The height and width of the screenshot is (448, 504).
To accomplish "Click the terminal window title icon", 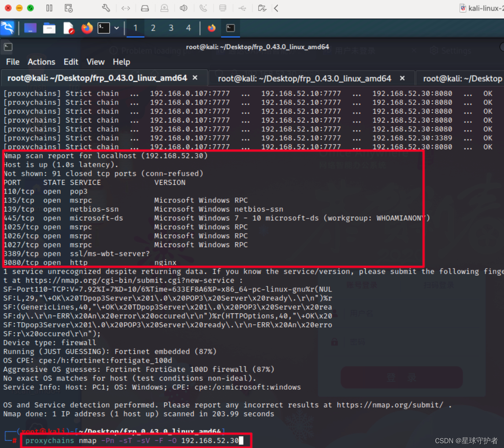I will point(8,47).
